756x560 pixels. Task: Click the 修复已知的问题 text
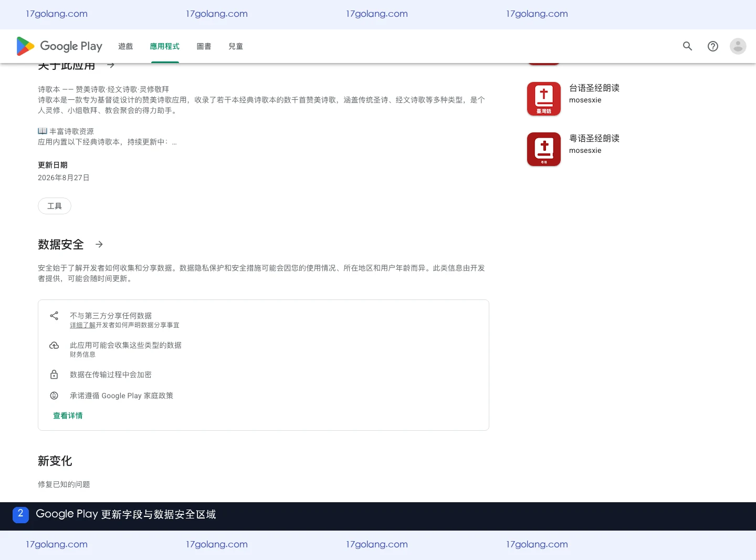[x=64, y=484]
